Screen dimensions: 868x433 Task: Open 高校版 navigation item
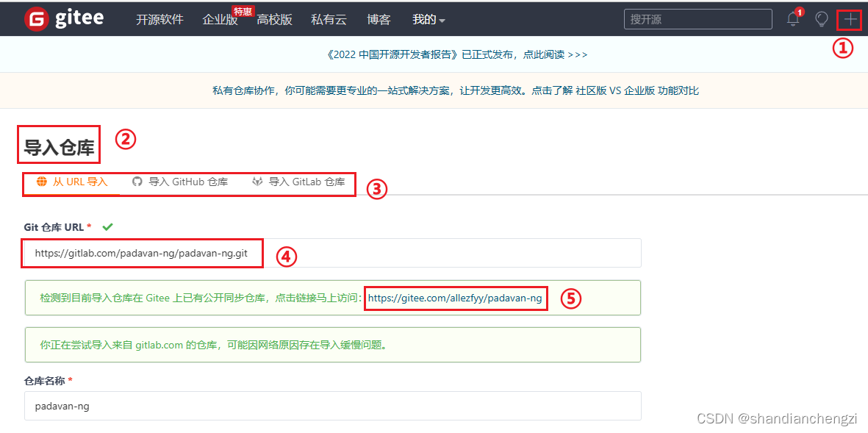tap(275, 20)
